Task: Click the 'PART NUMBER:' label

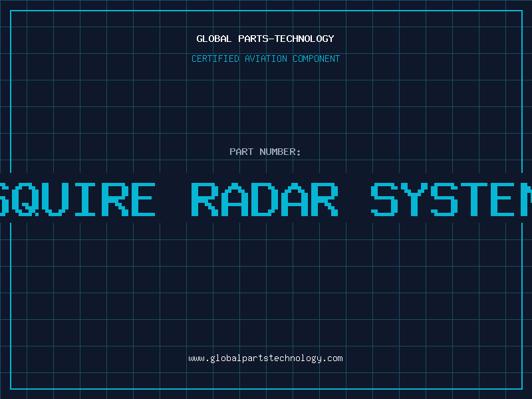Action: pyautogui.click(x=265, y=152)
